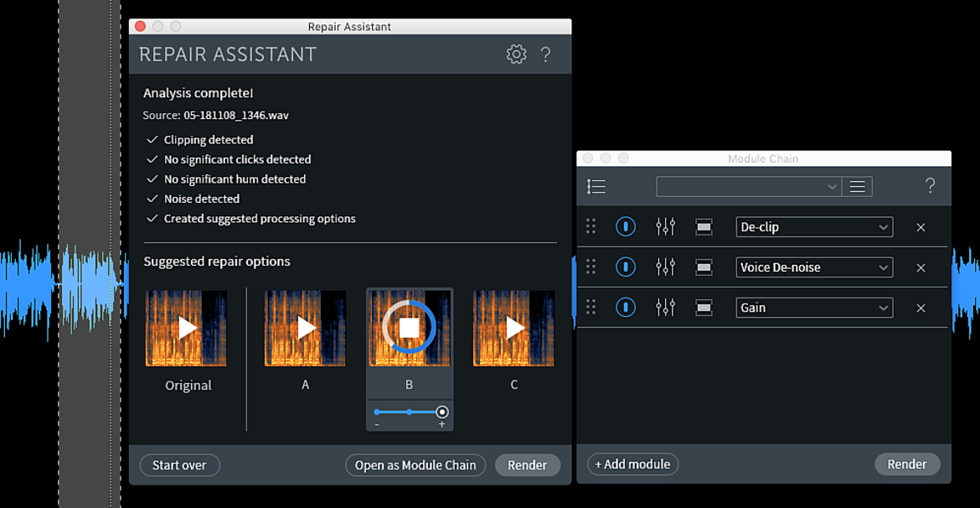Click source filename 05-181108_1346.wav
980x508 pixels.
coord(236,115)
